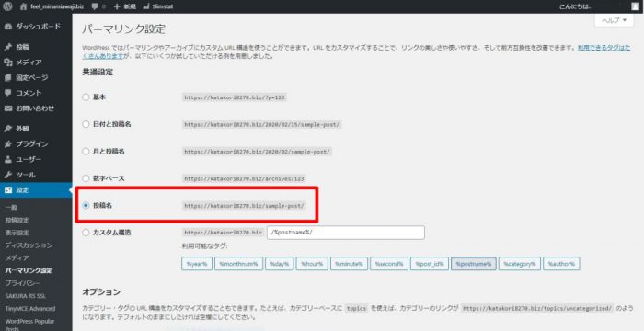Click the お問い合わせ envelope icon
This screenshot has width=644, height=331.
pyautogui.click(x=7, y=108)
